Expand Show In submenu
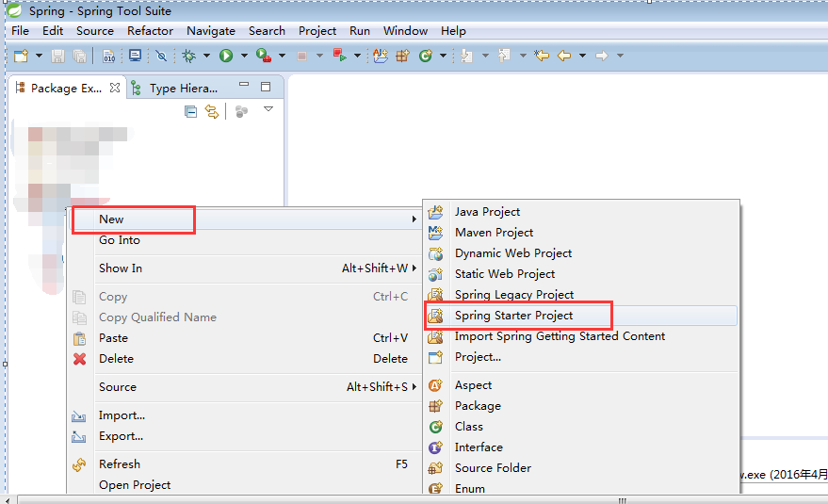Viewport: 828px width, 504px height. 246,268
